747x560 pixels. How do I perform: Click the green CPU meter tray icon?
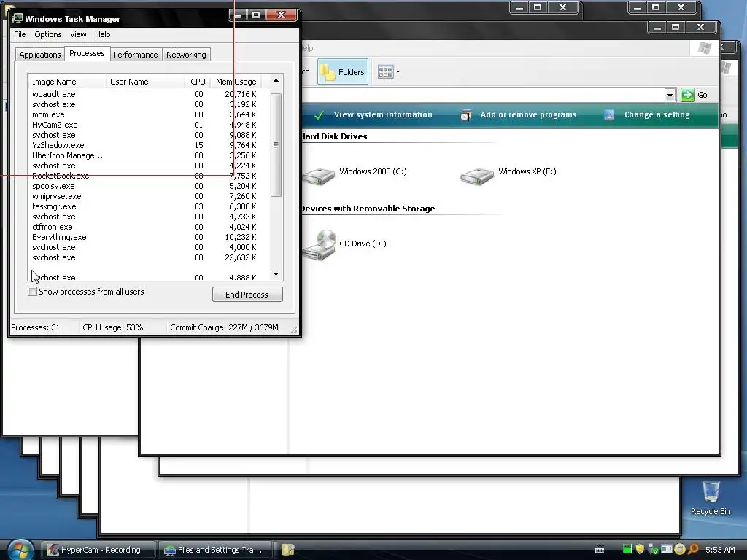pyautogui.click(x=627, y=549)
